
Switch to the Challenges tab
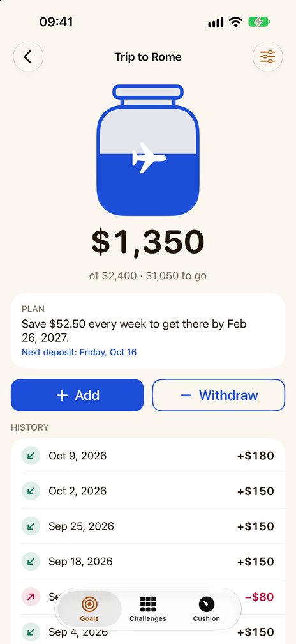[x=148, y=609]
